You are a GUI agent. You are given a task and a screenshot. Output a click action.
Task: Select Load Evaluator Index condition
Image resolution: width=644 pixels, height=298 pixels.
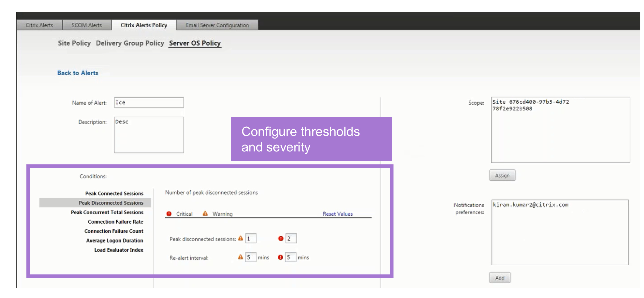click(x=119, y=250)
